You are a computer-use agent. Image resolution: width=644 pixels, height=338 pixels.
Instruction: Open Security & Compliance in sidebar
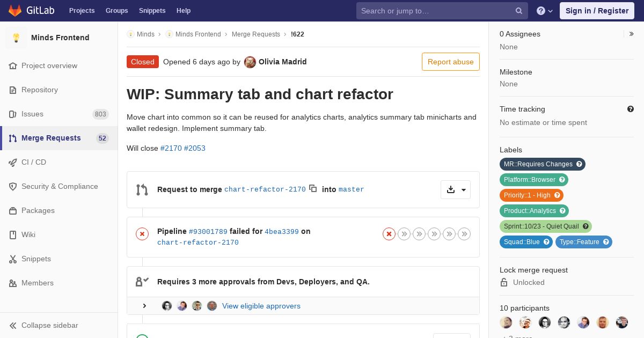(x=59, y=186)
